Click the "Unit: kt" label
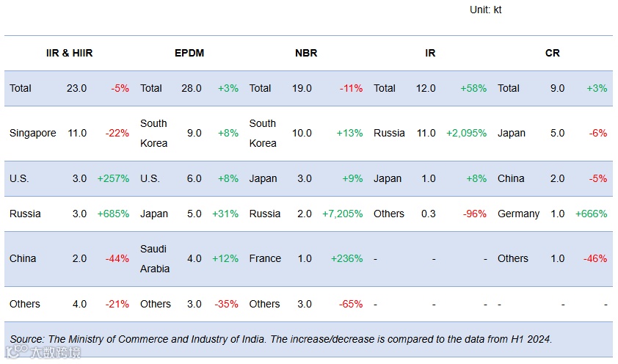This screenshot has width=618, height=364. (486, 10)
